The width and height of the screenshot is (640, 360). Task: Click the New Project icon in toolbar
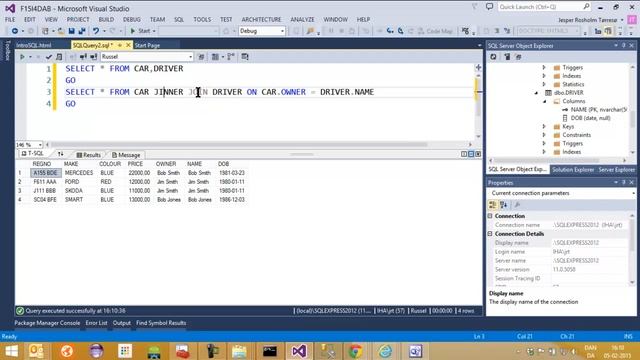point(45,31)
